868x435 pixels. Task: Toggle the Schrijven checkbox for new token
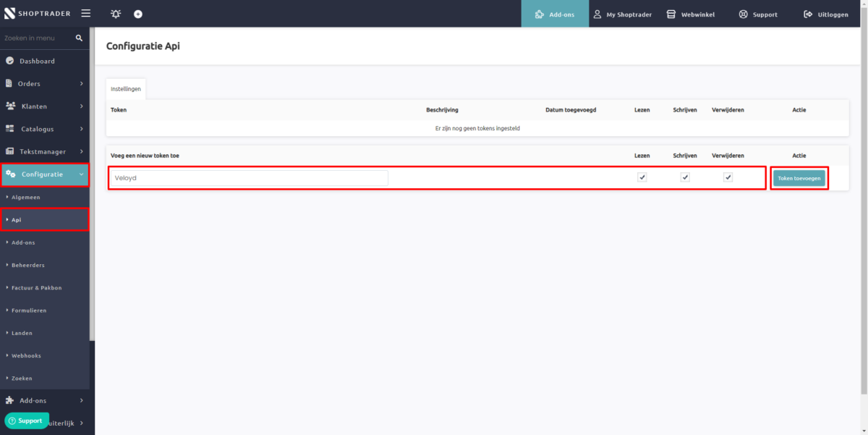coord(685,177)
